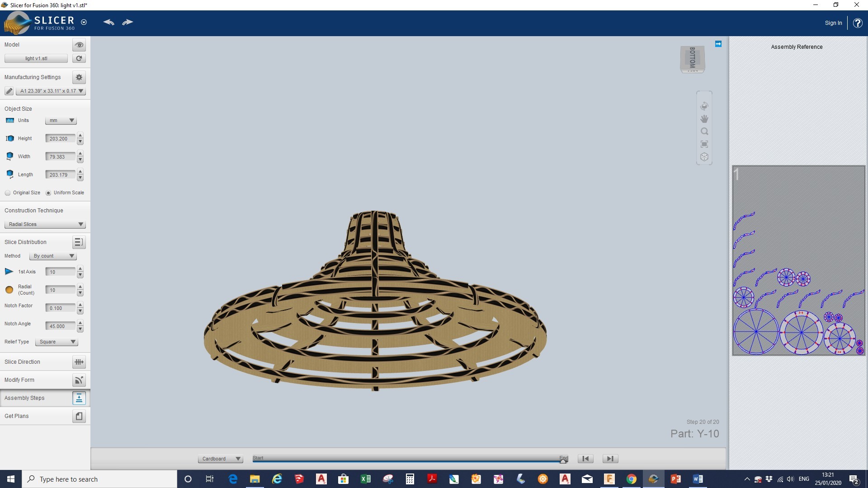Click the Start navigation button
The width and height of the screenshot is (868, 488).
(585, 459)
